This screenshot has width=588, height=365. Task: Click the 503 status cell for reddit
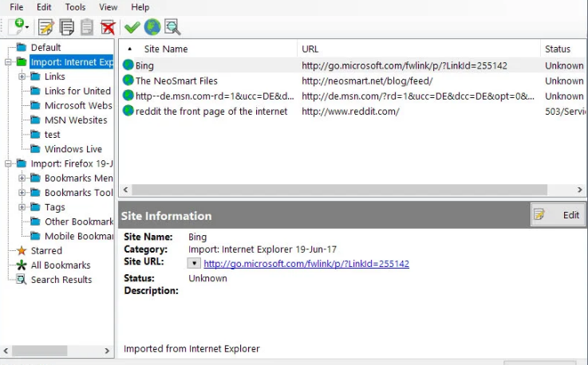pos(564,112)
